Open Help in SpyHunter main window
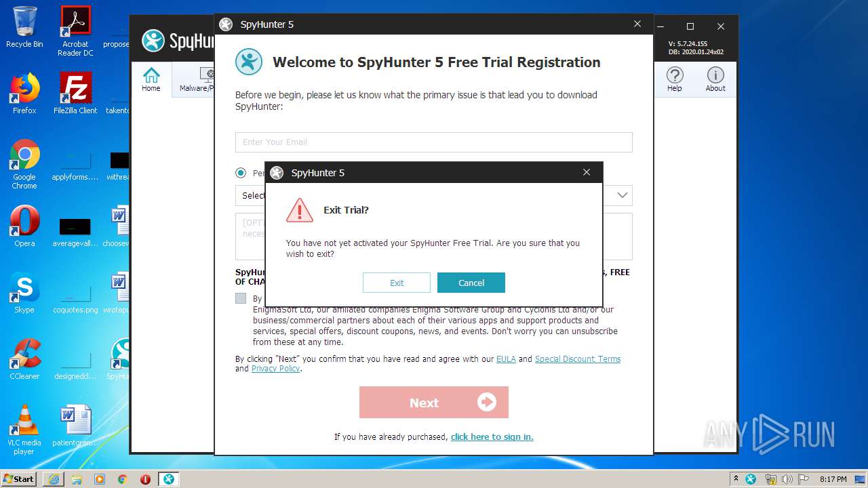The width and height of the screenshot is (868, 488). tap(675, 79)
